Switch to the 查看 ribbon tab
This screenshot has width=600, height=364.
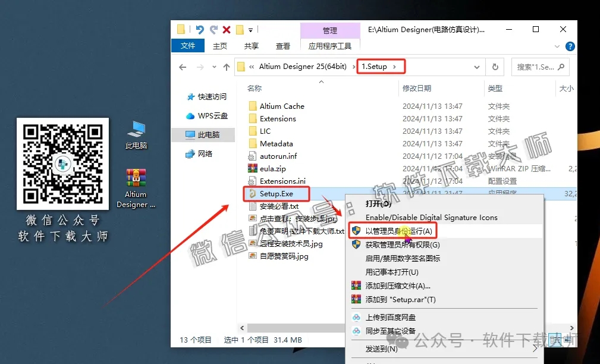click(x=283, y=46)
